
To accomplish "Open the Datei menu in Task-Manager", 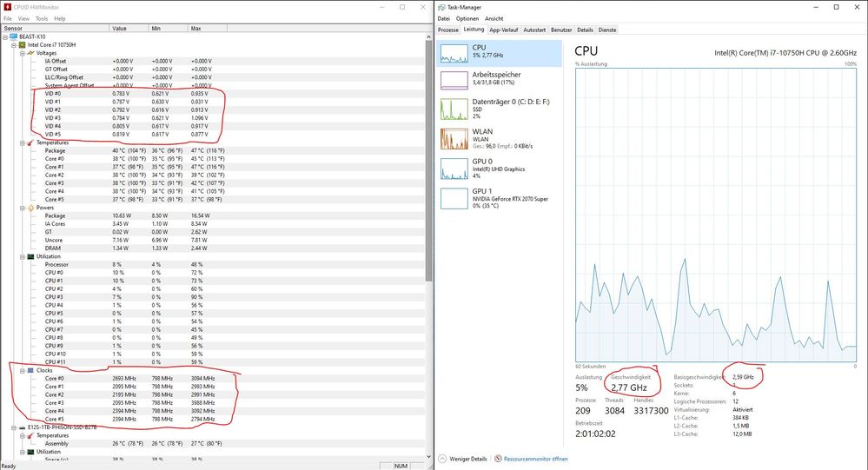I will tap(443, 18).
